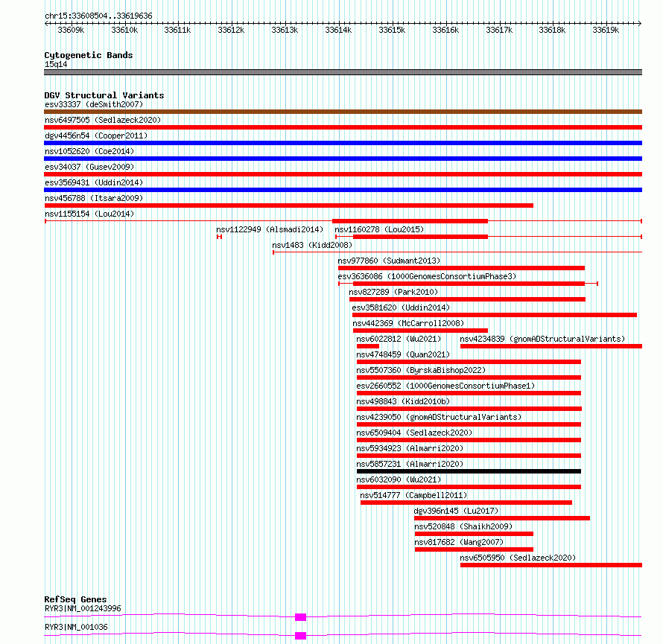The image size is (663, 644).
Task: Click the dgv4456n54 (Cooper2011) label
Action: coord(96,136)
